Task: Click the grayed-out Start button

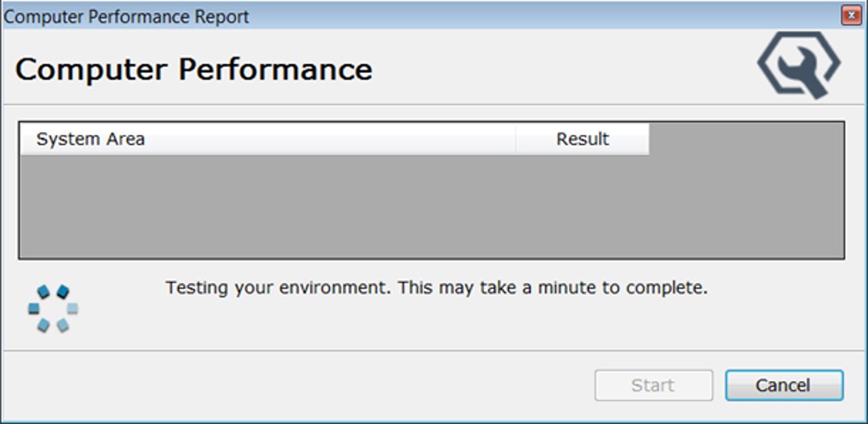Action: (x=653, y=386)
